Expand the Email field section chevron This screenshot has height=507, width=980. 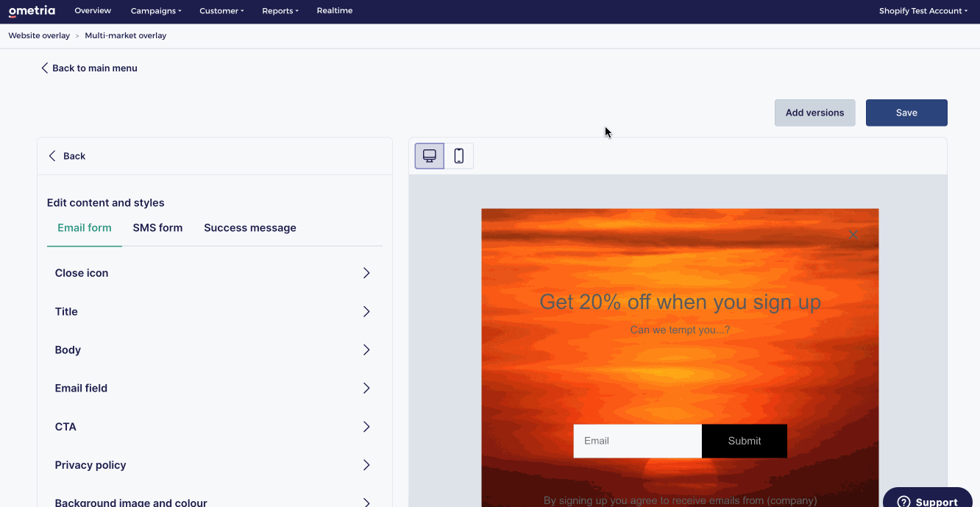pos(366,388)
